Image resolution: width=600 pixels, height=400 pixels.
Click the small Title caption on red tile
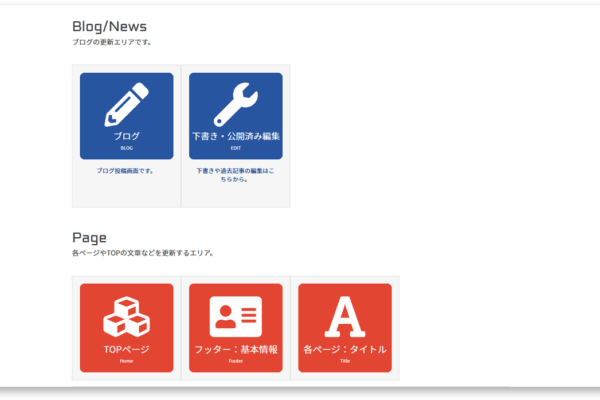(x=345, y=361)
